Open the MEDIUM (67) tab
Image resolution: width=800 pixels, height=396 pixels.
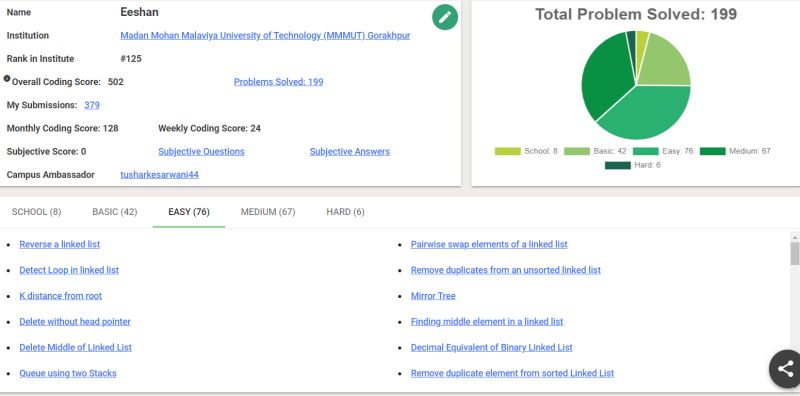268,212
